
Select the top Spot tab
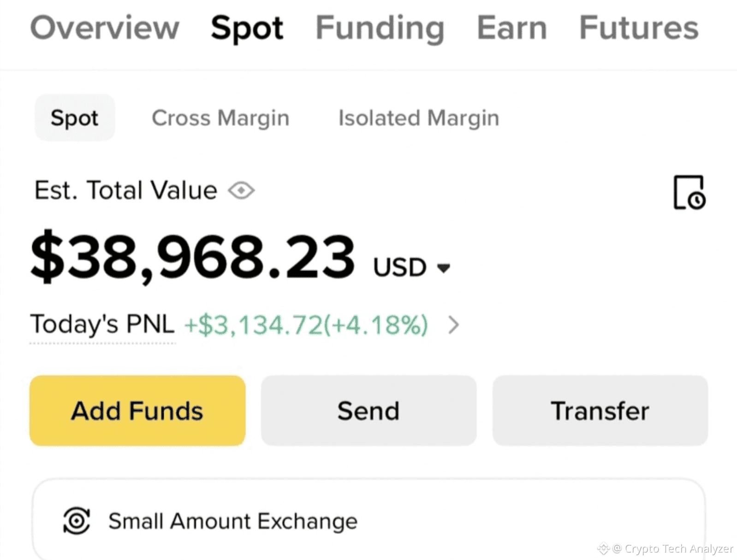[247, 29]
